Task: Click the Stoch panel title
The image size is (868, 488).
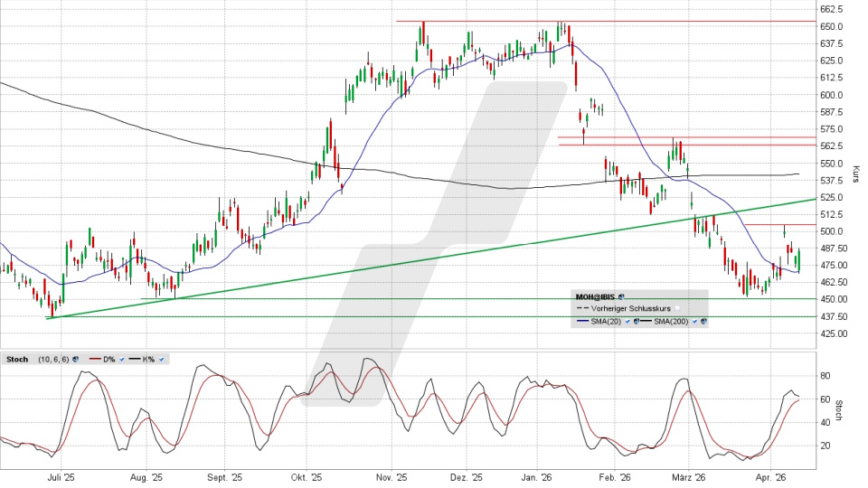Action: tap(16, 360)
